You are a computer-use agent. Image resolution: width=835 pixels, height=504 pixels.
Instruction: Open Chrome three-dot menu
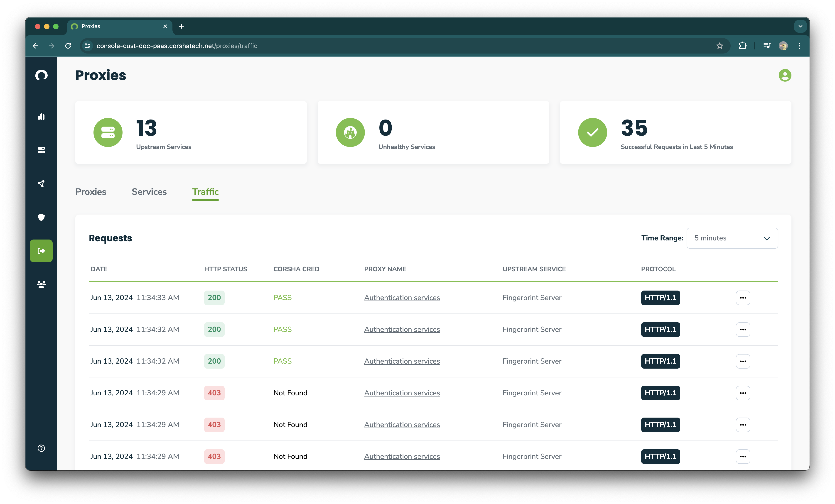799,46
